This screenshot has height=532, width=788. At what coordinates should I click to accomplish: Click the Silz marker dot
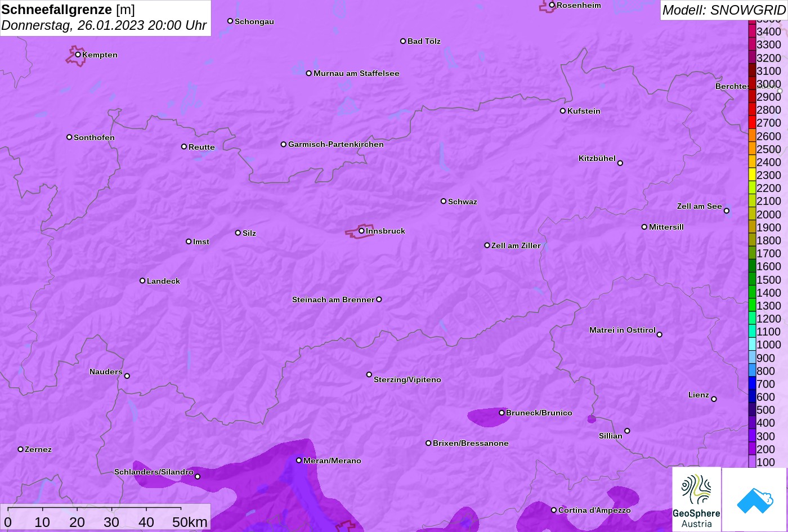coord(238,233)
